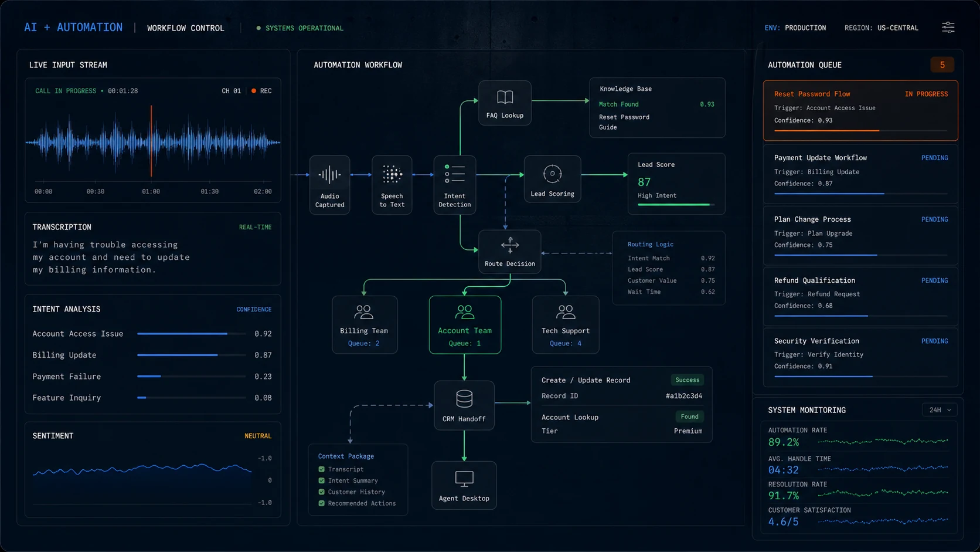Click the REAL-TIME transcription label
The width and height of the screenshot is (980, 552).
click(255, 227)
